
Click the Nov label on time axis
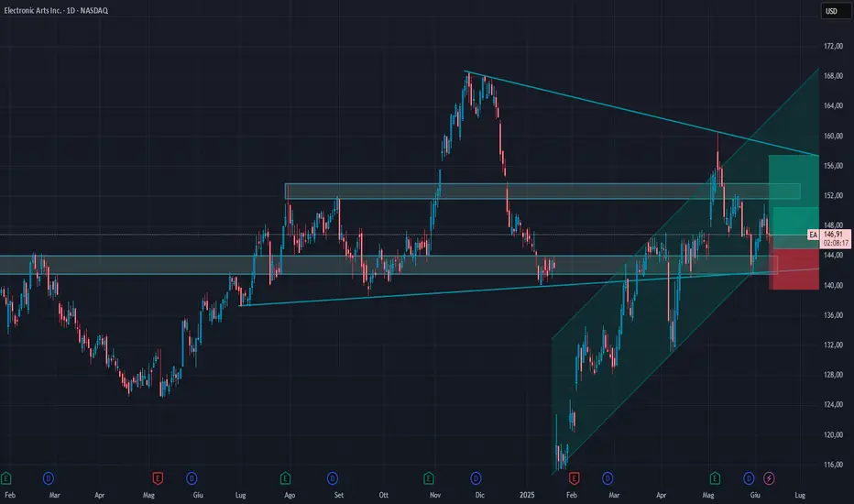tap(435, 495)
